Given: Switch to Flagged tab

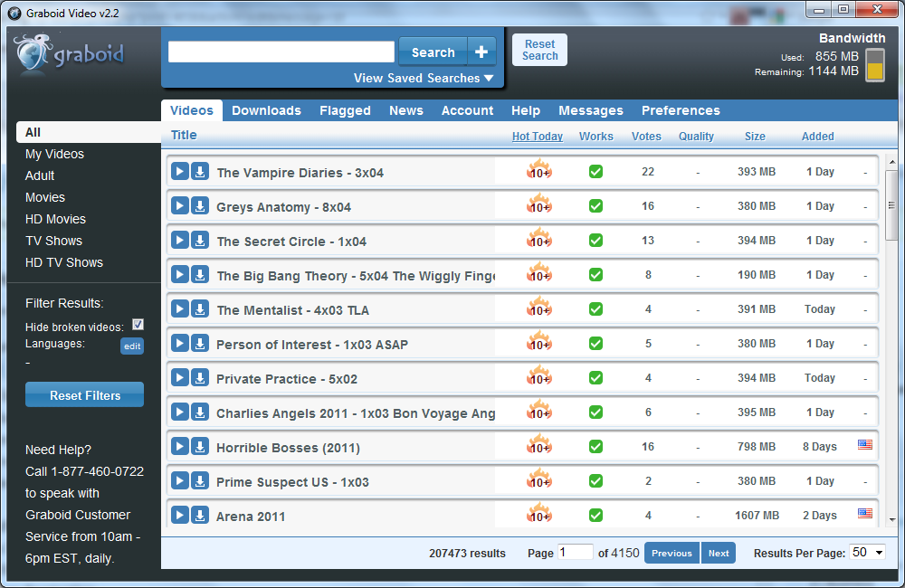Looking at the screenshot, I should [345, 110].
